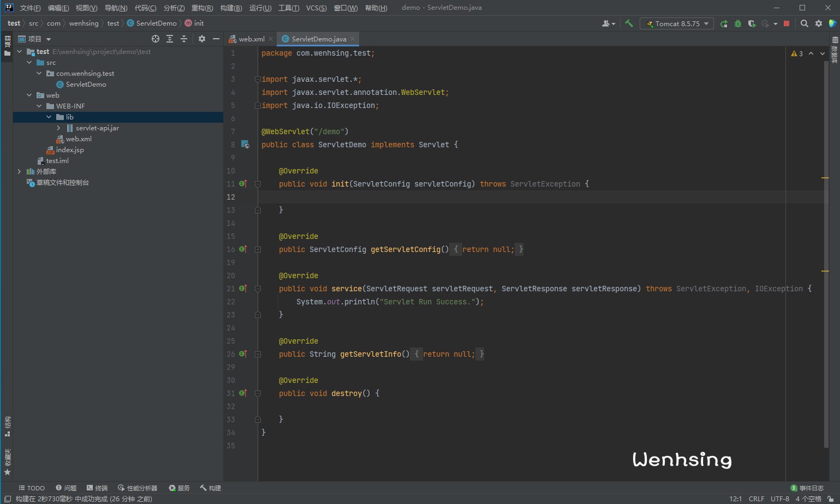Open the profiler run dropdown arrow
Screen dimensions: 840x504
(775, 23)
